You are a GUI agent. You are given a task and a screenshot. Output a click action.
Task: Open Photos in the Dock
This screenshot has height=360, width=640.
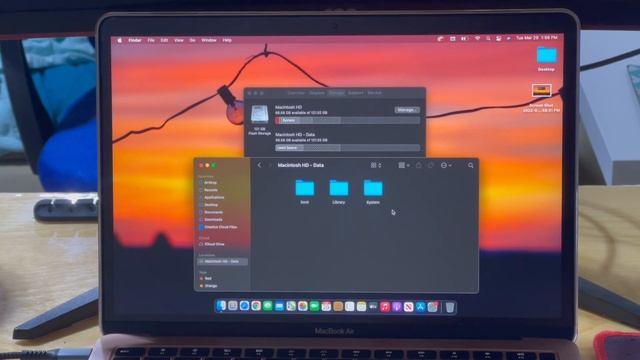tap(302, 306)
